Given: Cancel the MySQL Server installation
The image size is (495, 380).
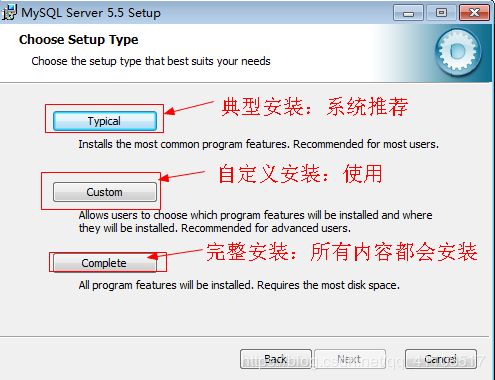Looking at the screenshot, I should click(x=441, y=359).
